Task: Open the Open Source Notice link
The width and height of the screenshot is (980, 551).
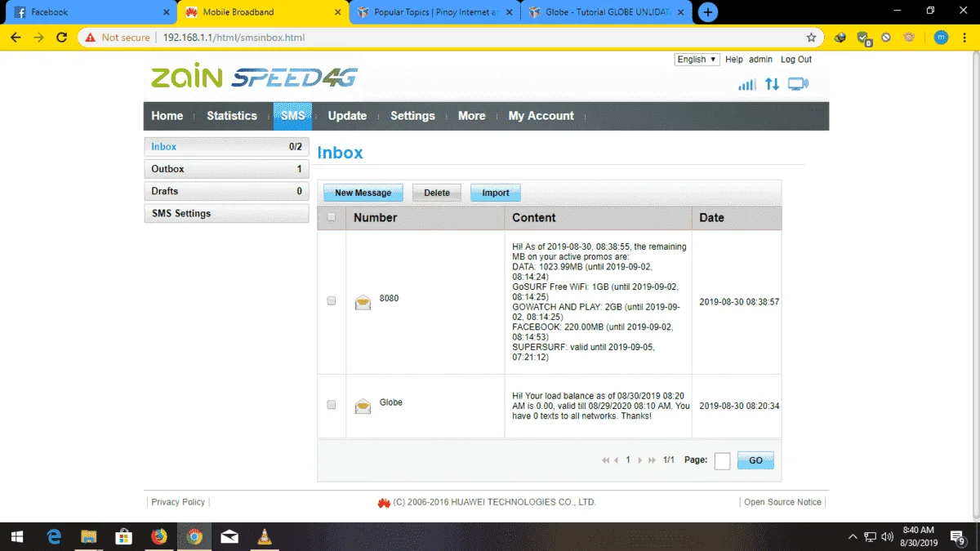Action: [x=782, y=502]
